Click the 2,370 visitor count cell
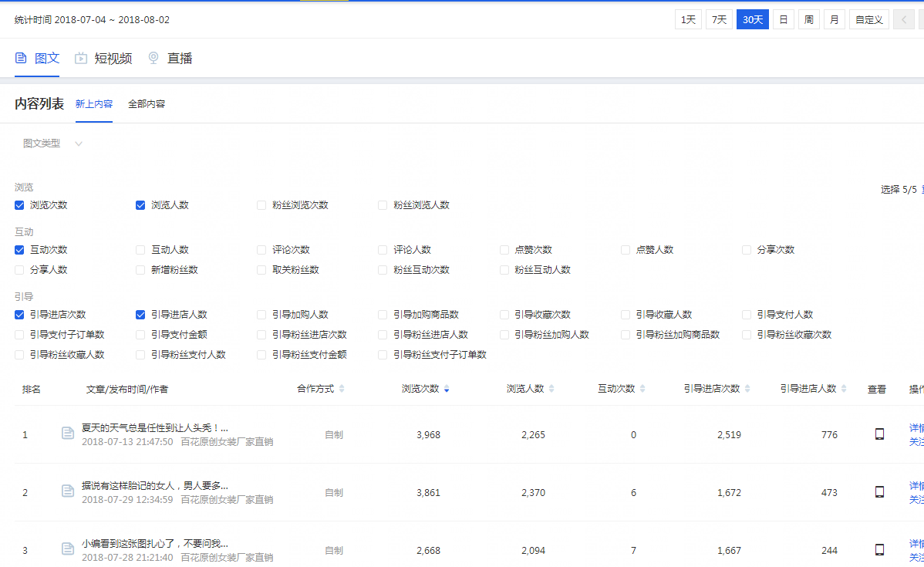This screenshot has height=567, width=924. point(533,493)
